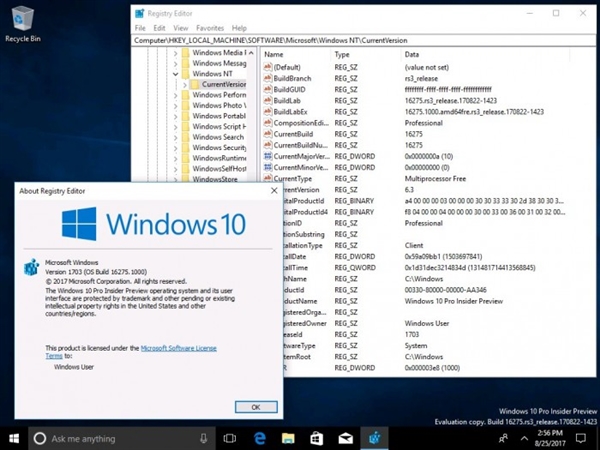Collapse the Windows NT tree node
This screenshot has width=600, height=450.
pyautogui.click(x=176, y=74)
